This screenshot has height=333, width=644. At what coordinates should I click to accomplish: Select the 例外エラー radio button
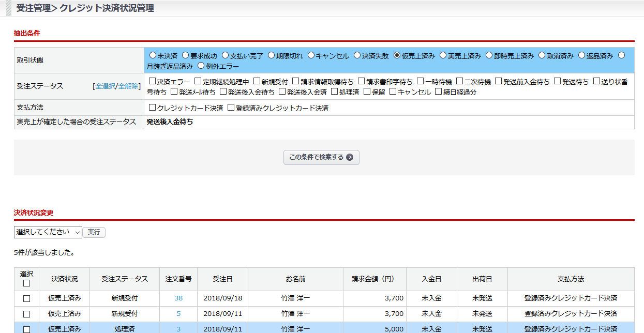coord(201,66)
